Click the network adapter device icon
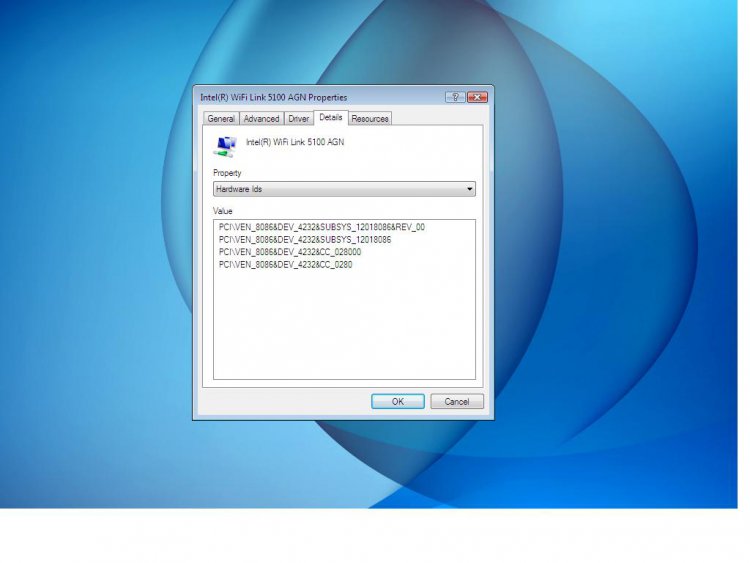 225,146
